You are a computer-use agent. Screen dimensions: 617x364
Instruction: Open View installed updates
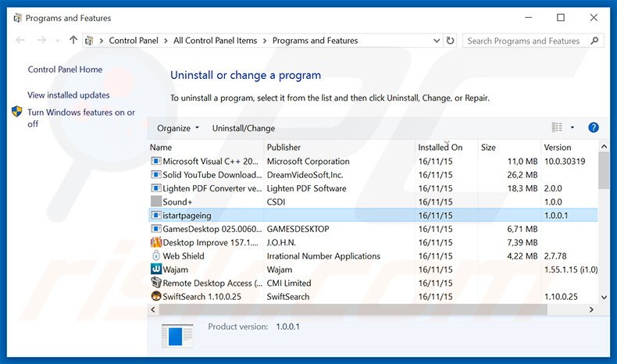click(x=69, y=95)
